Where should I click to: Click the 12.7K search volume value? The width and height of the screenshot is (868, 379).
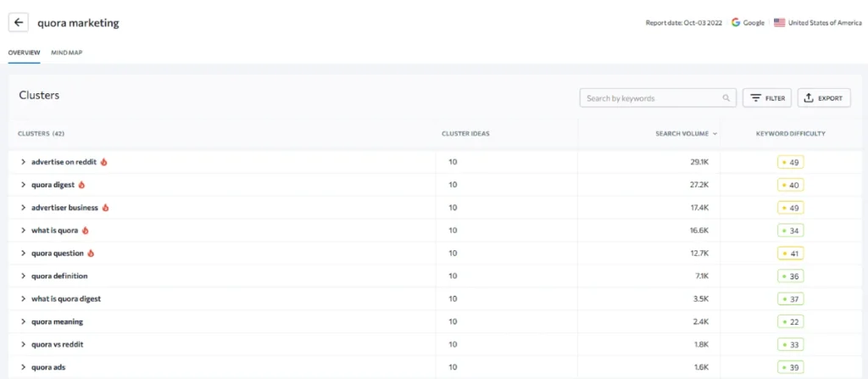point(699,254)
